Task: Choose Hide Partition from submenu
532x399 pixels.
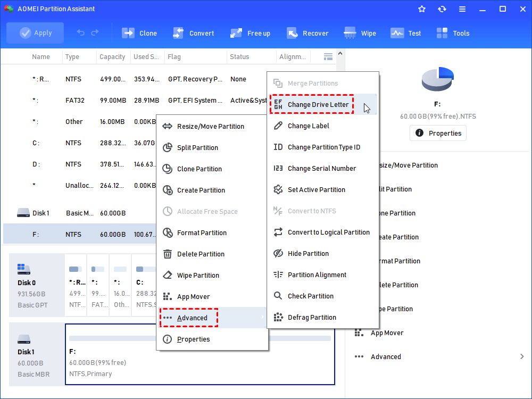Action: click(307, 254)
